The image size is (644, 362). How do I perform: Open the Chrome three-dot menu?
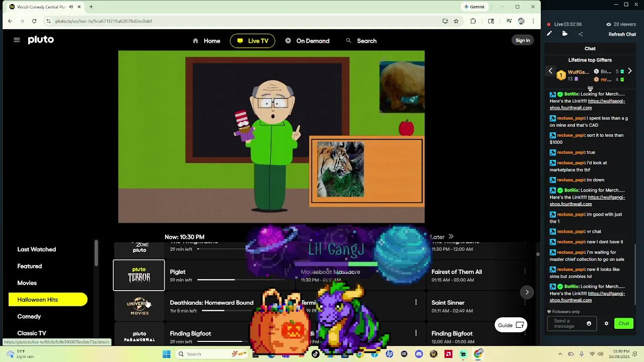[x=533, y=21]
